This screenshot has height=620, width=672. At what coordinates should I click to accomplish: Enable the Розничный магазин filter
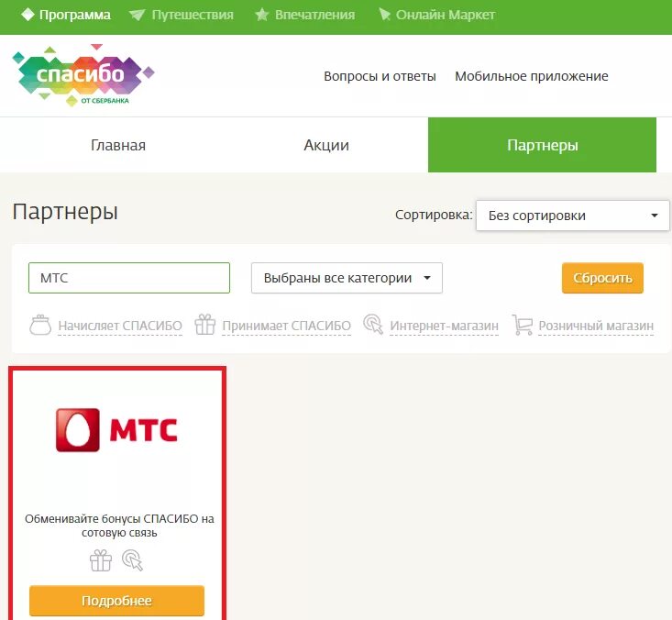coord(596,326)
